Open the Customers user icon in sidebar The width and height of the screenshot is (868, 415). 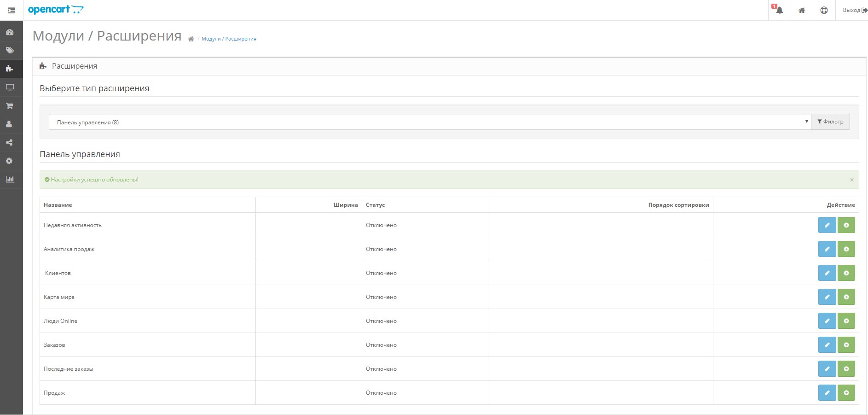pos(10,124)
